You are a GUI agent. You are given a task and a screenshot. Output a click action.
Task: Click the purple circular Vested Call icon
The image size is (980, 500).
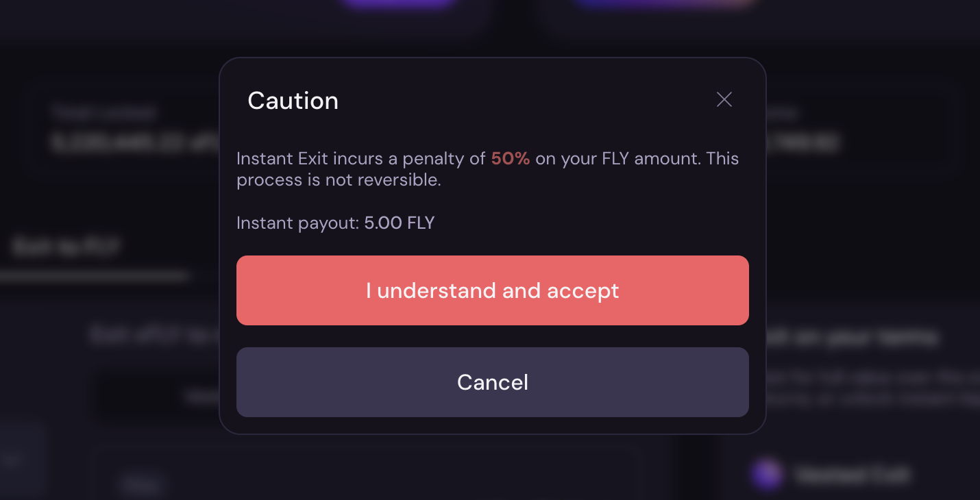point(766,475)
